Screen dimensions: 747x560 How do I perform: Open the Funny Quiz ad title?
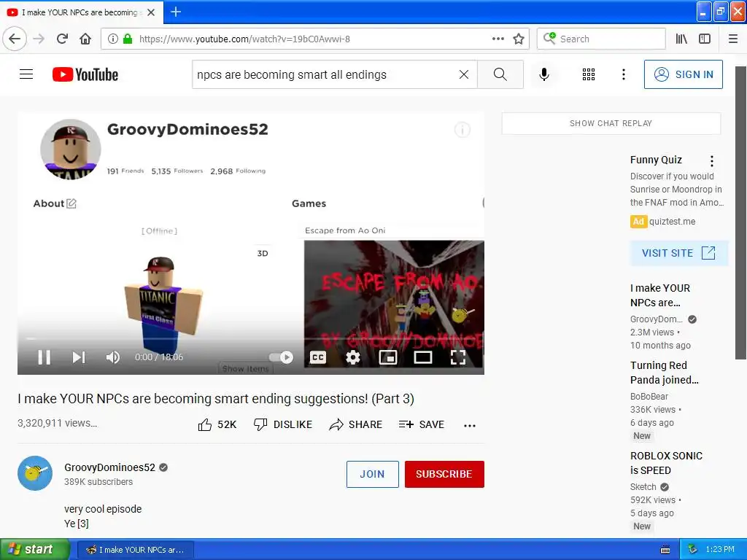click(656, 160)
